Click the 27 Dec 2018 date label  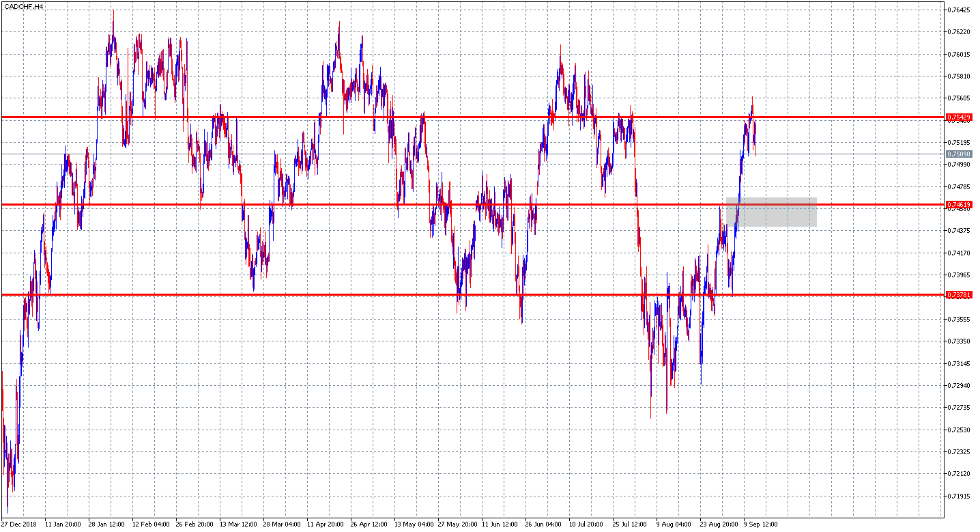point(19,525)
